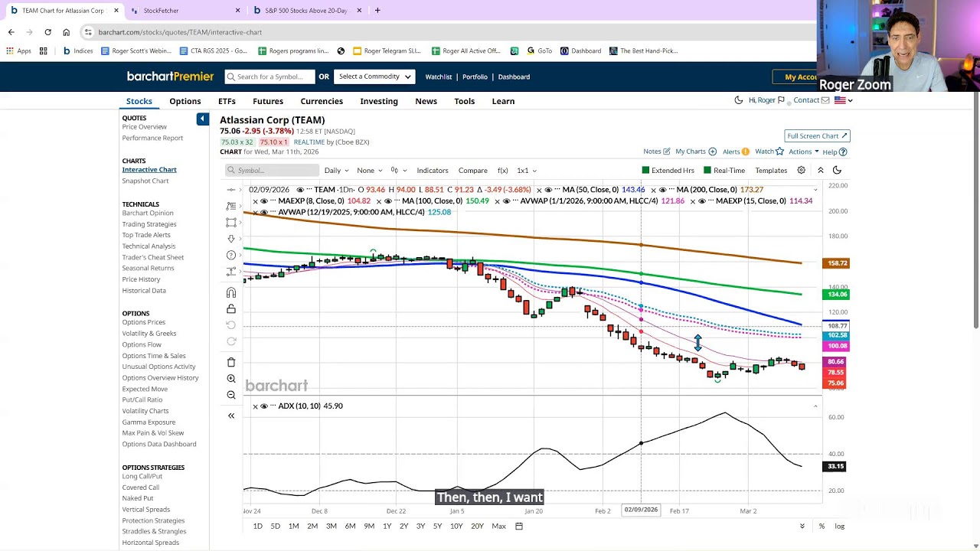
Task: Open the Futures menu
Action: click(x=268, y=101)
